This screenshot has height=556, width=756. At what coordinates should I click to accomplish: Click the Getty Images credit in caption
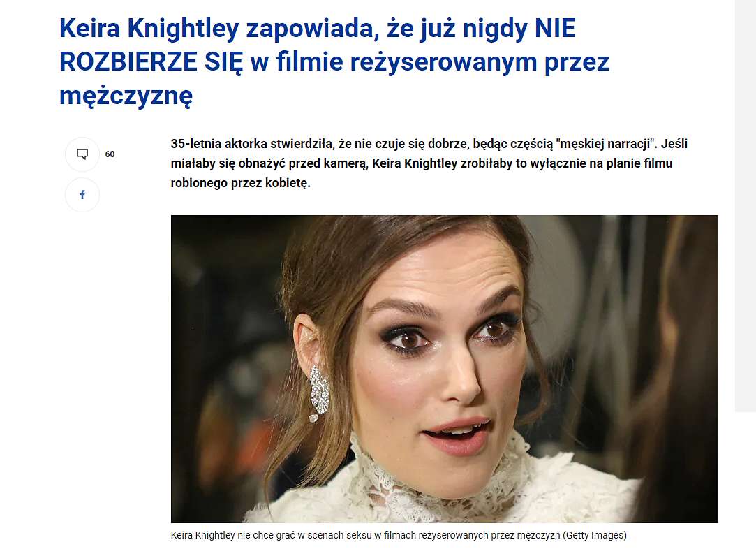[595, 535]
